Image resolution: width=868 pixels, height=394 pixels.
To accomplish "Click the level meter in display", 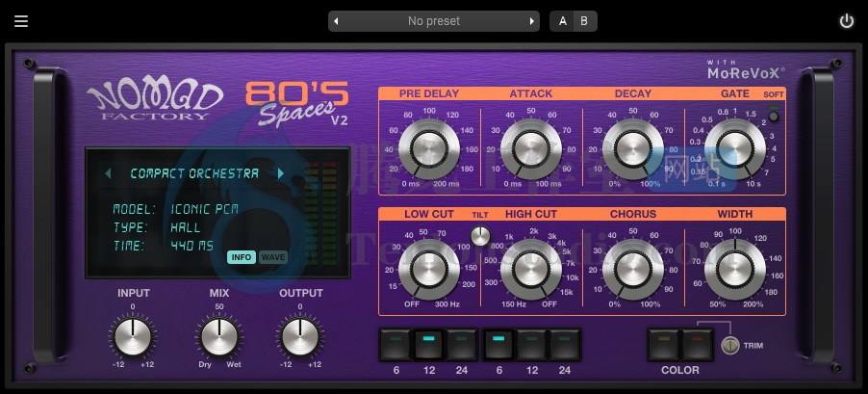I will [x=321, y=213].
